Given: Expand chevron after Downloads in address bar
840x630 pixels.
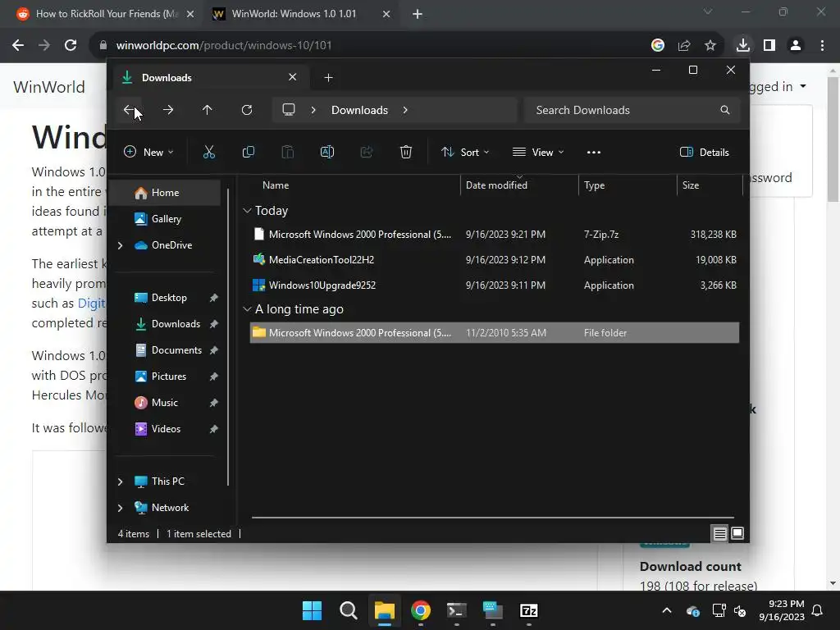Looking at the screenshot, I should 405,110.
